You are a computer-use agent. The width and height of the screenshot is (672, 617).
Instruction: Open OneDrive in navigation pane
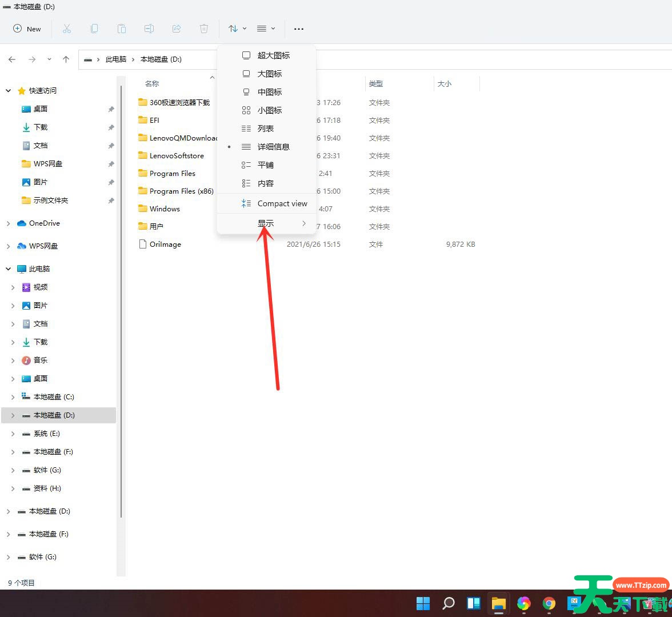point(38,223)
